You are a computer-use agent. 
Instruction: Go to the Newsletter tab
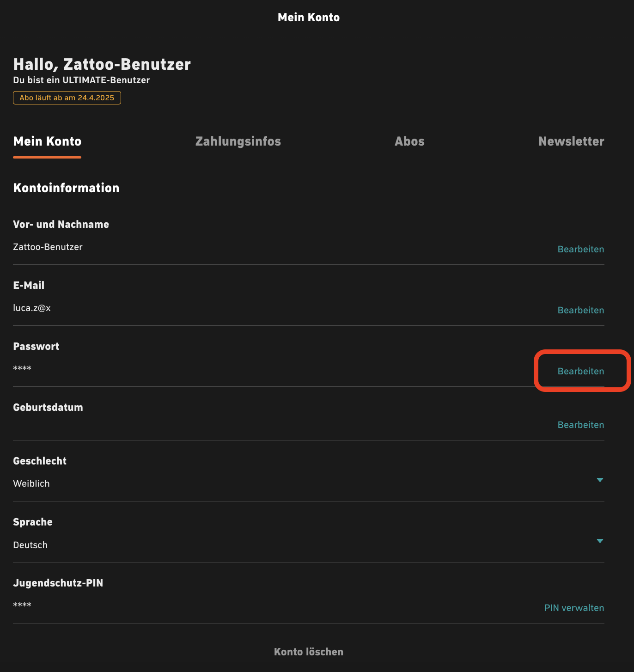tap(571, 141)
